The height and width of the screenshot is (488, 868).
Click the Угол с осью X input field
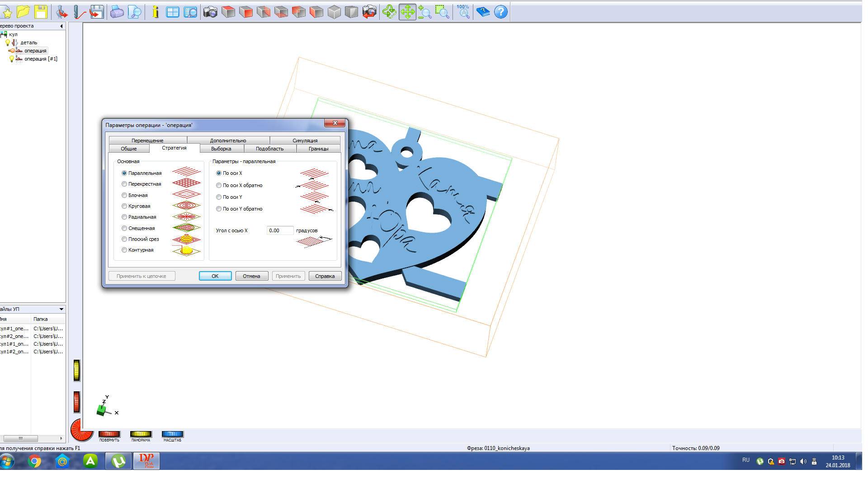[279, 230]
